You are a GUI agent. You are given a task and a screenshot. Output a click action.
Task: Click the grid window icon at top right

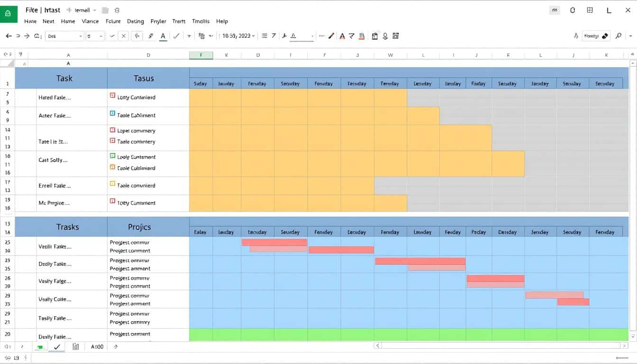click(590, 10)
